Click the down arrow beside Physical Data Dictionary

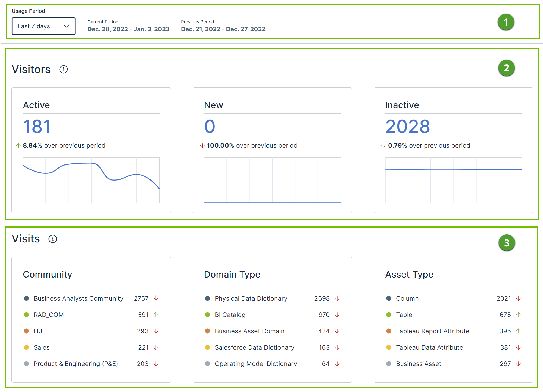pos(337,298)
